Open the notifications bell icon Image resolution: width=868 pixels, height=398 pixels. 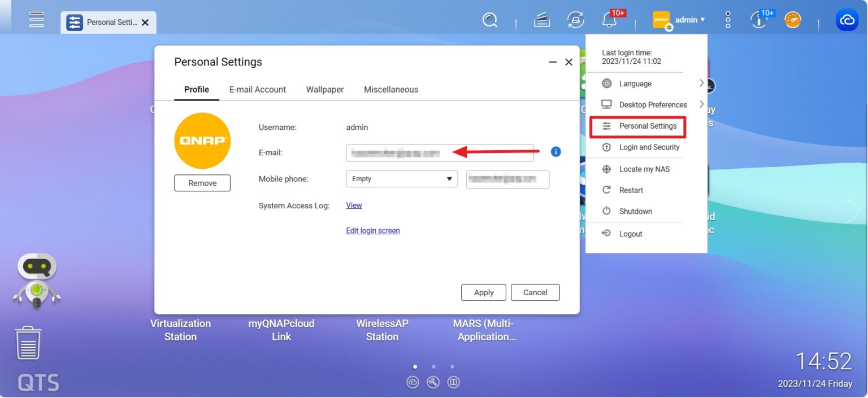coord(609,20)
